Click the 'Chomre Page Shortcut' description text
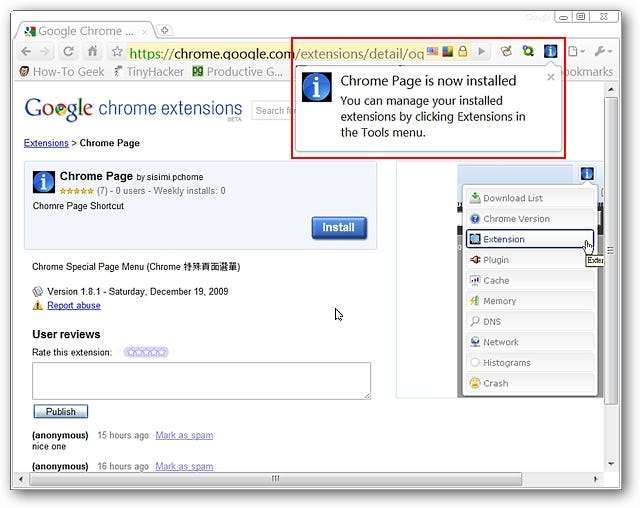Image resolution: width=640 pixels, height=508 pixels. (x=78, y=206)
